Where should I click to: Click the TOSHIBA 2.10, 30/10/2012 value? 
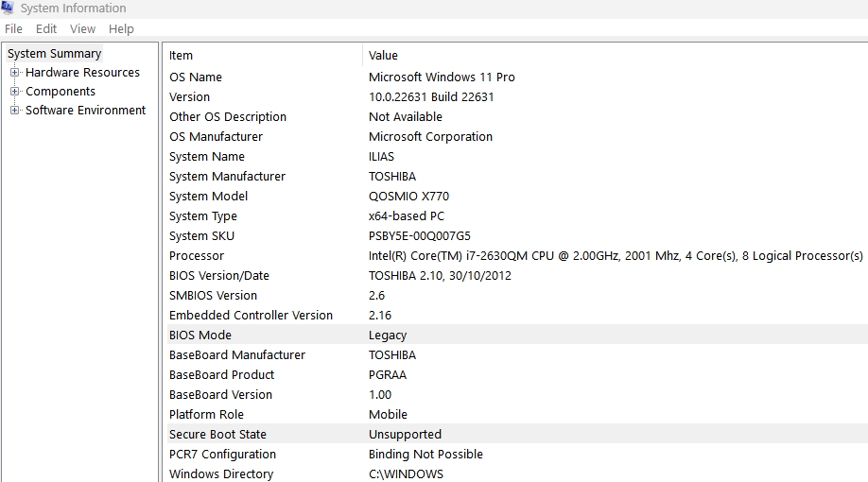[x=440, y=276]
